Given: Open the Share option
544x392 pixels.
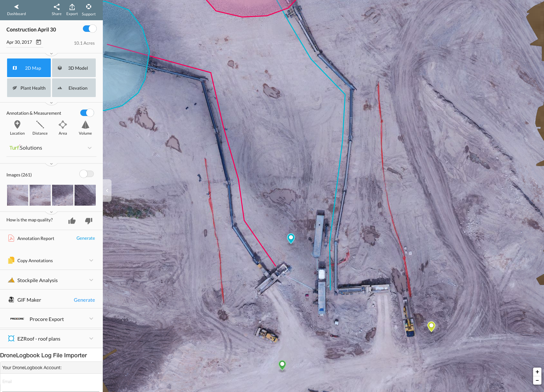Looking at the screenshot, I should point(57,10).
